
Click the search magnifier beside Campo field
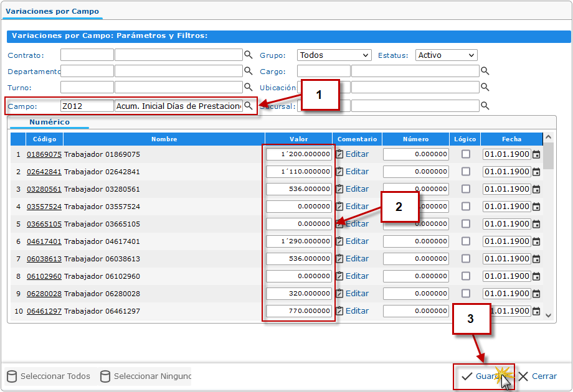coord(248,106)
